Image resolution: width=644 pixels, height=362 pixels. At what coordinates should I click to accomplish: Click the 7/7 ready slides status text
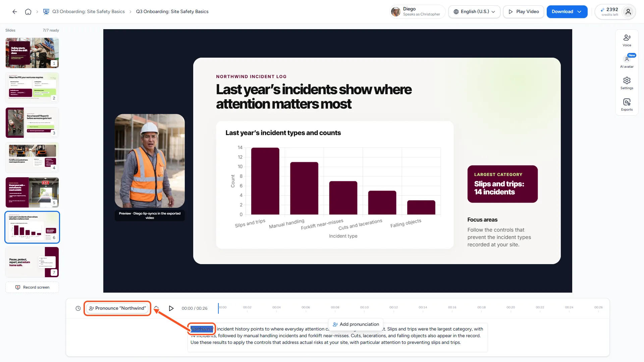point(51,31)
